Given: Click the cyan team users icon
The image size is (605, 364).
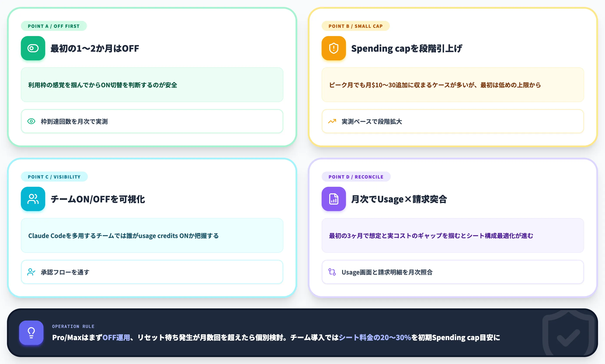Looking at the screenshot, I should tap(33, 199).
